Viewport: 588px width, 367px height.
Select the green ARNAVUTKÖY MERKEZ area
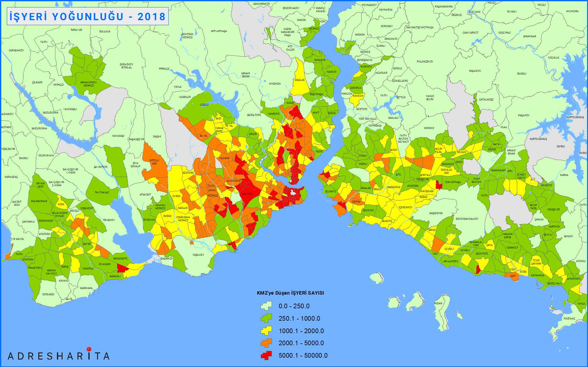(88, 84)
